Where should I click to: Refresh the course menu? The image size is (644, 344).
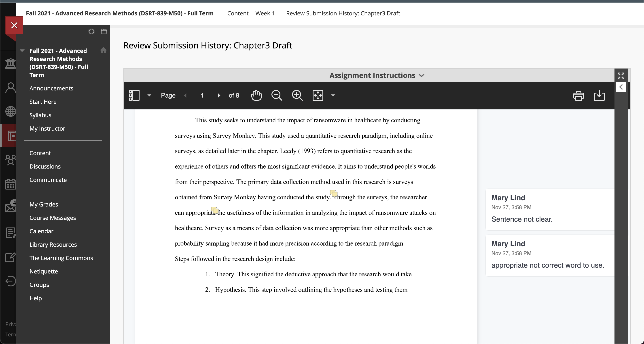click(91, 32)
